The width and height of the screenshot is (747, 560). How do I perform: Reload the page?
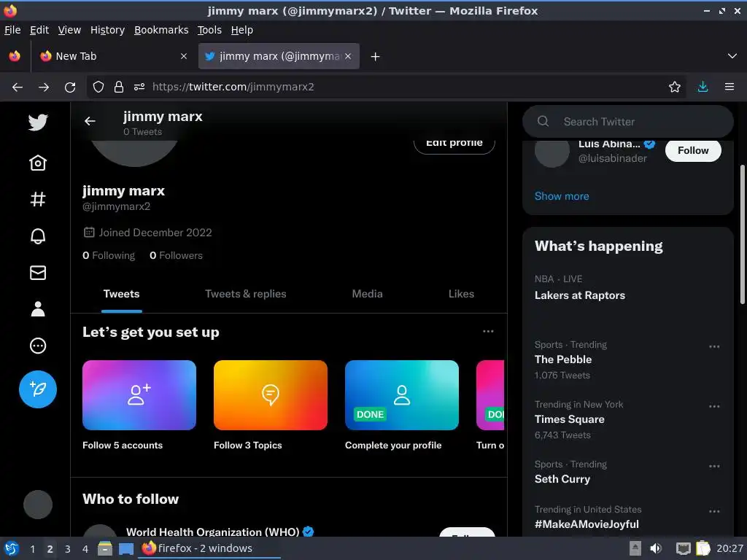(x=70, y=87)
